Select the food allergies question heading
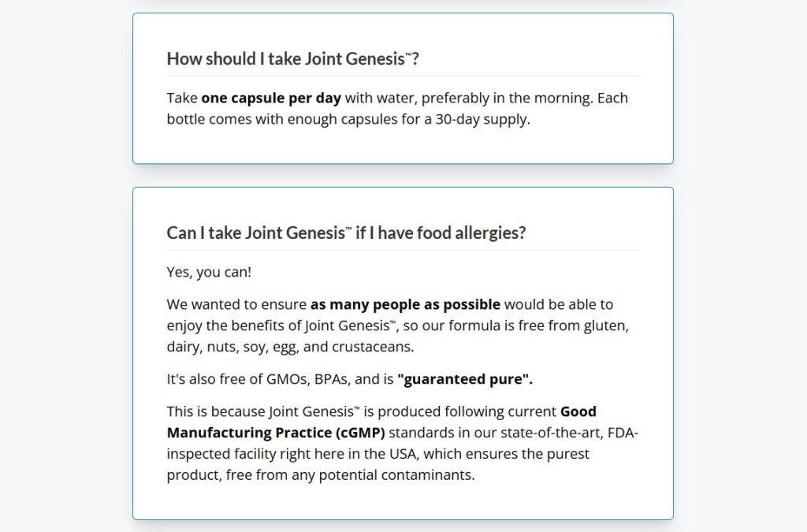 pyautogui.click(x=346, y=233)
